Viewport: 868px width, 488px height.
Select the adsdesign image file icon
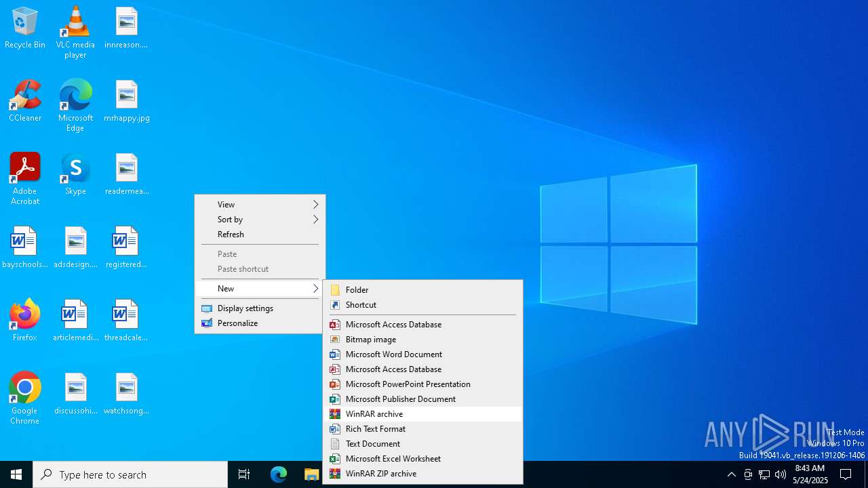75,247
